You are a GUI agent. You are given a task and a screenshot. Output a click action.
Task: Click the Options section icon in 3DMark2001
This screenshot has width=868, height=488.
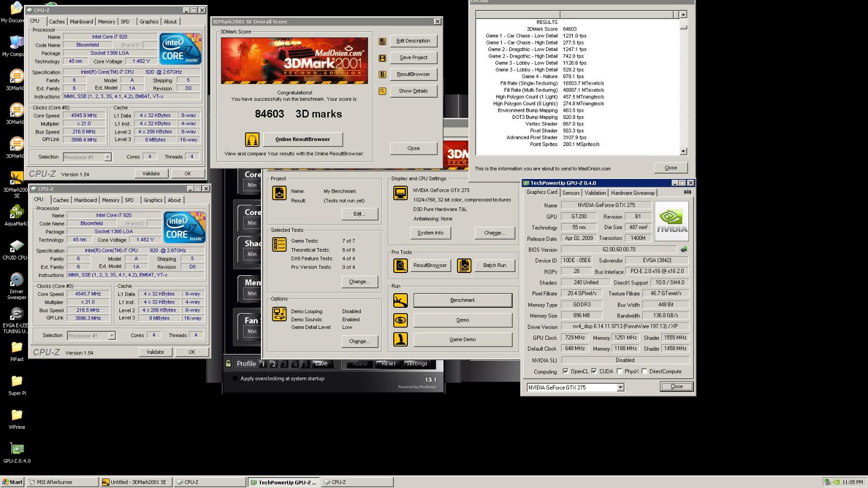(x=279, y=314)
